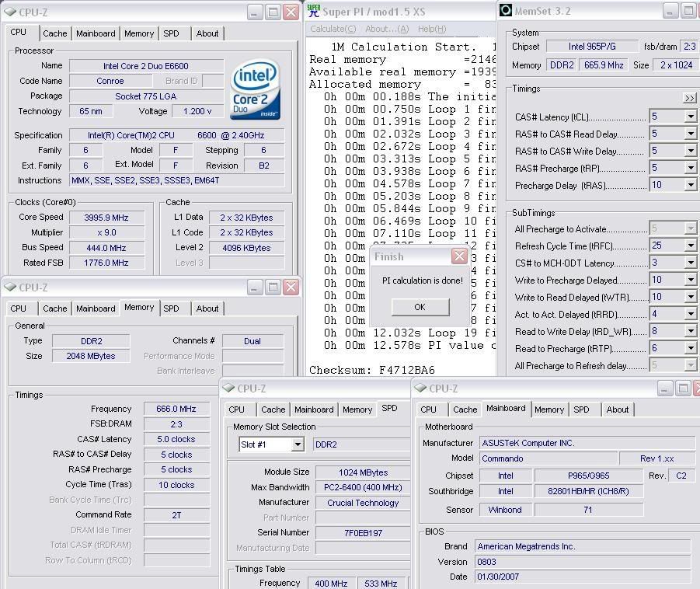Open the Write to Read Delayed (tWTR) dropdown

pos(690,297)
